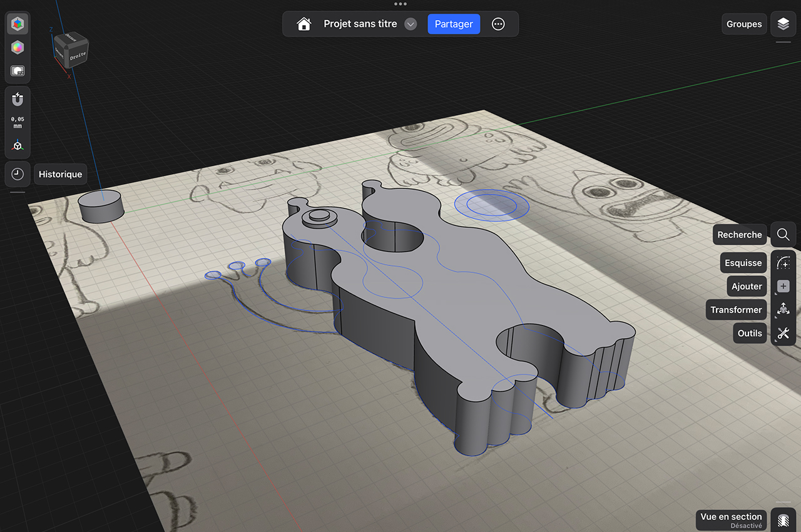Screen dimensions: 801x532
Task: Open the rainbow color appearance hexagon
Action: point(18,48)
